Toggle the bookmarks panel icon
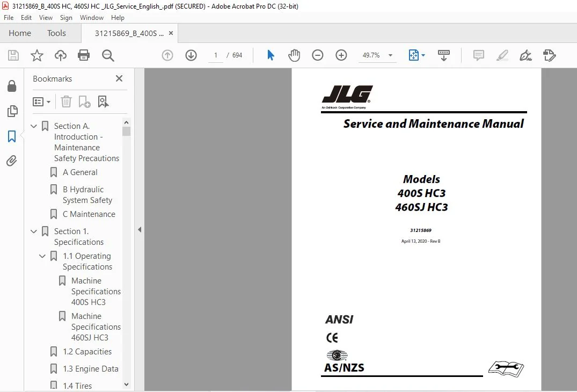Viewport: 577px width, 392px height. [x=12, y=136]
